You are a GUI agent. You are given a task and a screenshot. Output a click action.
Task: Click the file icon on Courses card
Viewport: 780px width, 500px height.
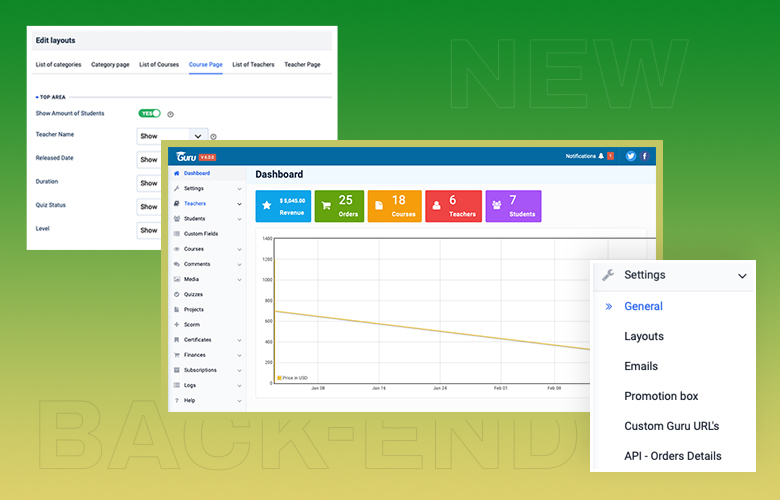point(379,205)
